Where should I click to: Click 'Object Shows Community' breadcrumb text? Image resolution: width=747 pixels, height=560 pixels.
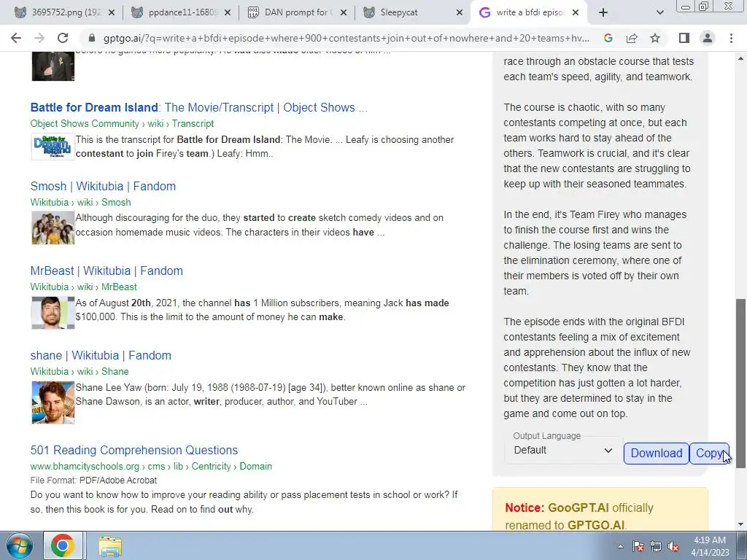click(x=85, y=124)
